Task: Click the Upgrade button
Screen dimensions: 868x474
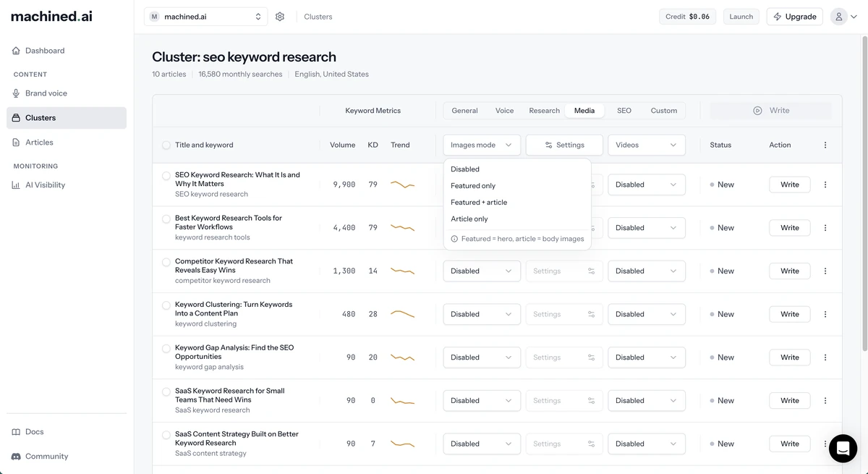Action: coord(794,17)
